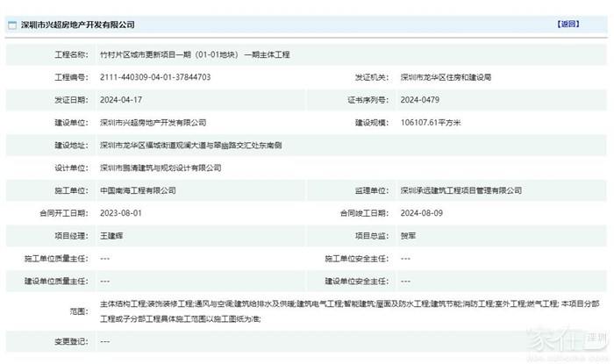
Task: Click the project director name 贺军
Action: (x=409, y=236)
